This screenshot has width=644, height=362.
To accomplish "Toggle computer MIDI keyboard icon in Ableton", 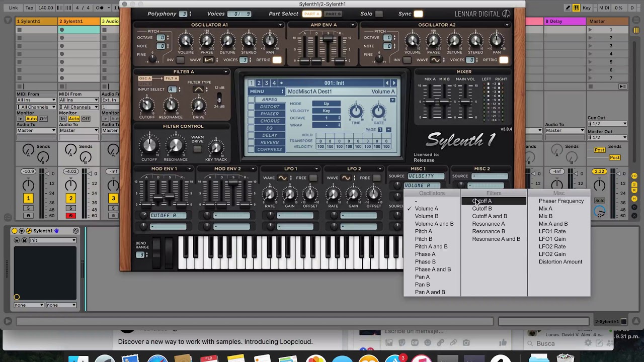I will click(x=576, y=8).
